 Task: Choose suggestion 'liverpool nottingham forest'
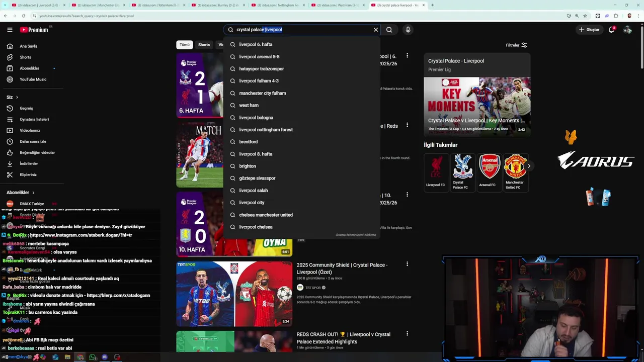click(x=301, y=130)
